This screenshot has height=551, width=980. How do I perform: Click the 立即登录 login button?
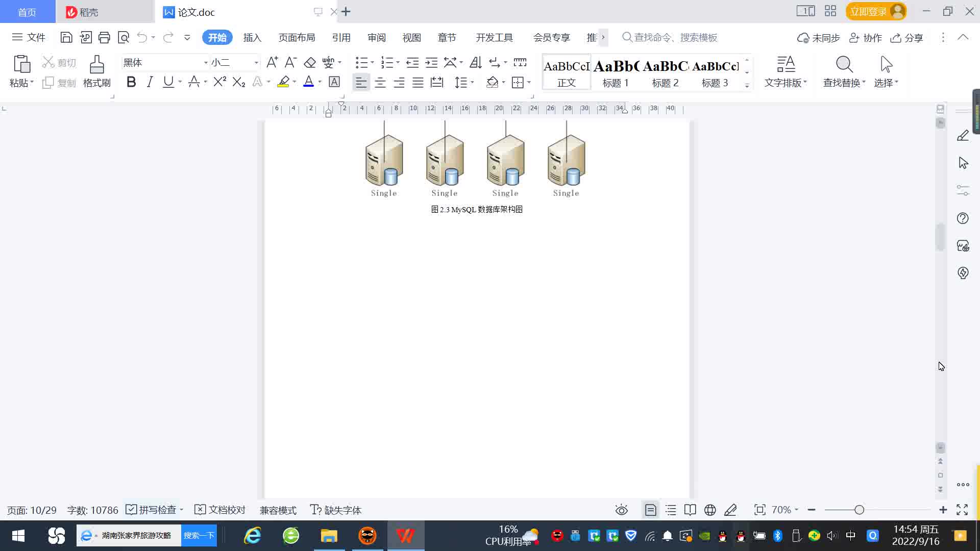tap(876, 11)
